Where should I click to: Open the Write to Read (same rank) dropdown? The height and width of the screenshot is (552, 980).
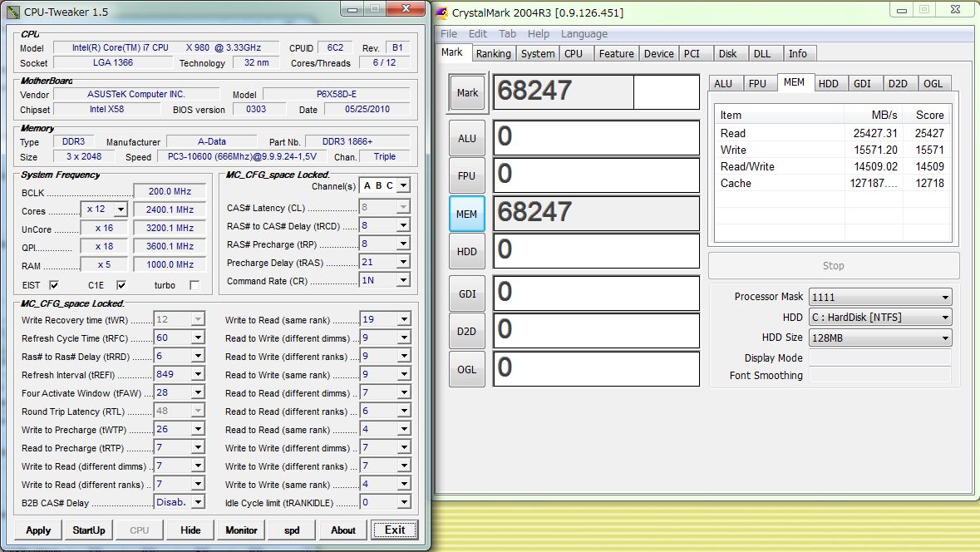[x=404, y=319]
